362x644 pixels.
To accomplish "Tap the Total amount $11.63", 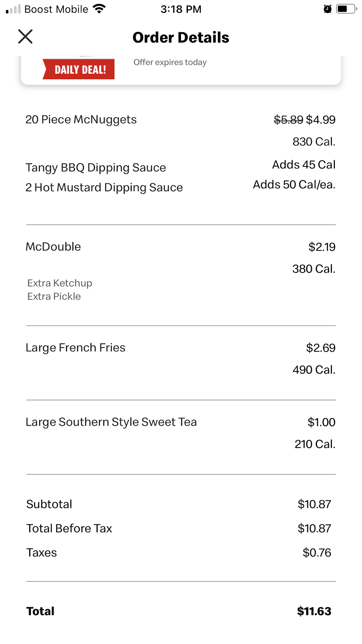I will click(x=314, y=611).
